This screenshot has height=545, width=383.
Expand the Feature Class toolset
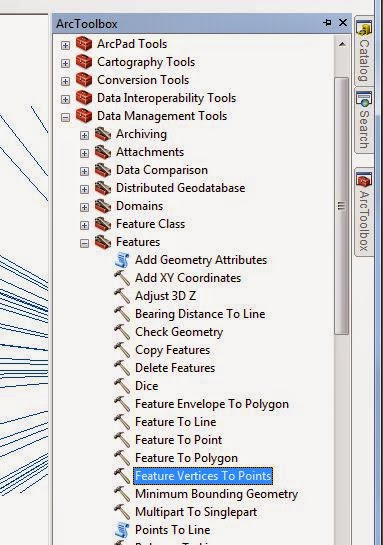(84, 226)
